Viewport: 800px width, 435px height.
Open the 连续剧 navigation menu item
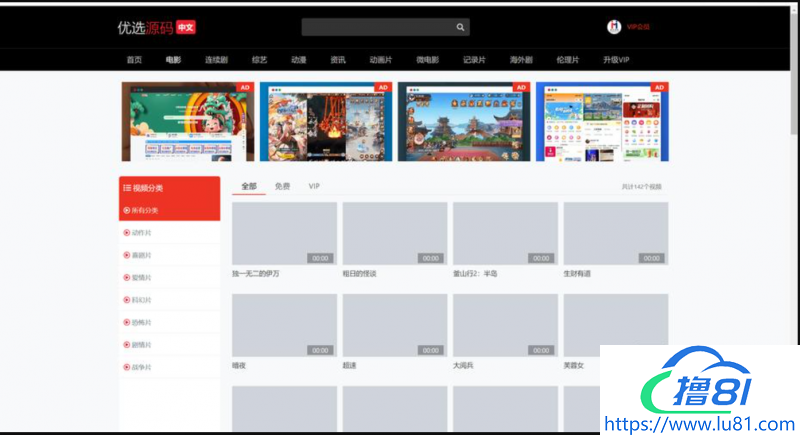216,60
